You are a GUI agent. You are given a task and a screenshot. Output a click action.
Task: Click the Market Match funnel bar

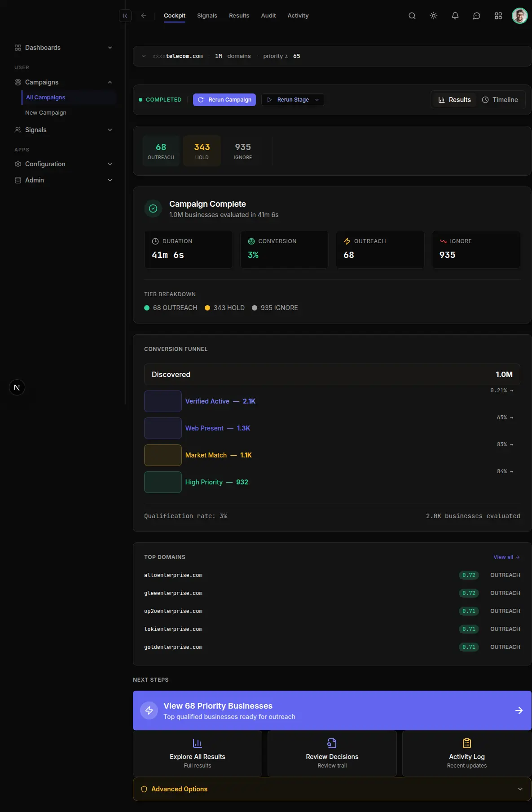click(x=163, y=455)
